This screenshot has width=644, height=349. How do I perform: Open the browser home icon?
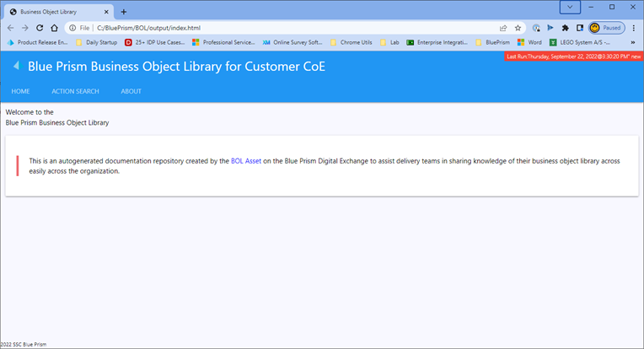[54, 28]
